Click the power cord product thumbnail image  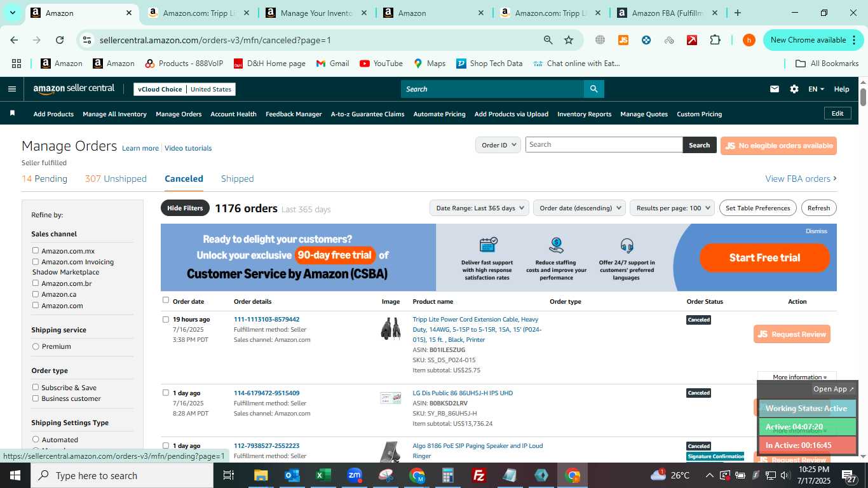[391, 328]
